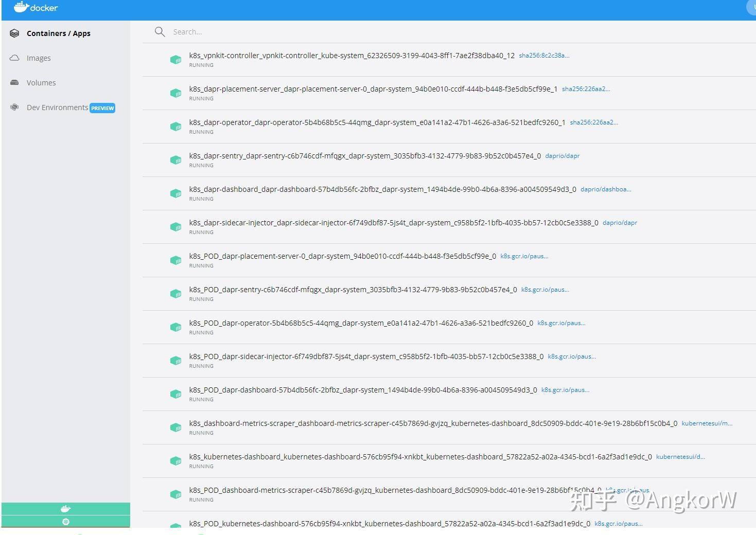Open the k8s.gcr.io/paus link for POD_dapr-sentry
The width and height of the screenshot is (756, 535).
pyautogui.click(x=546, y=289)
